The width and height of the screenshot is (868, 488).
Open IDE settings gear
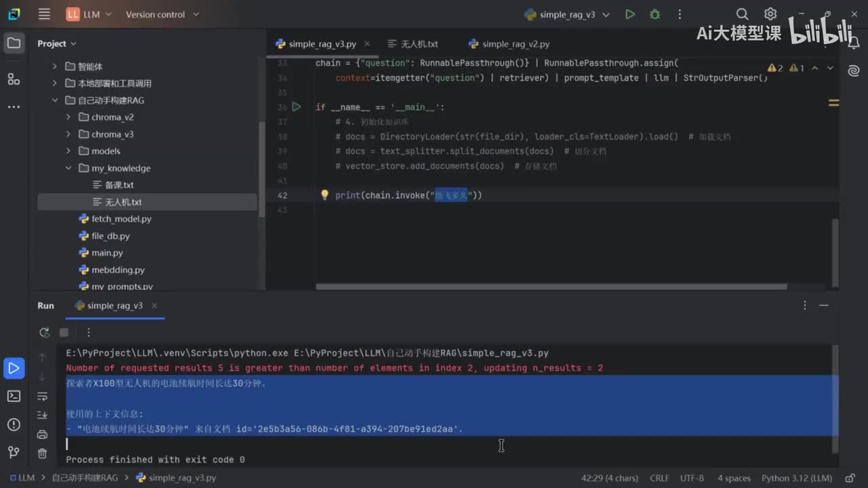pos(770,14)
